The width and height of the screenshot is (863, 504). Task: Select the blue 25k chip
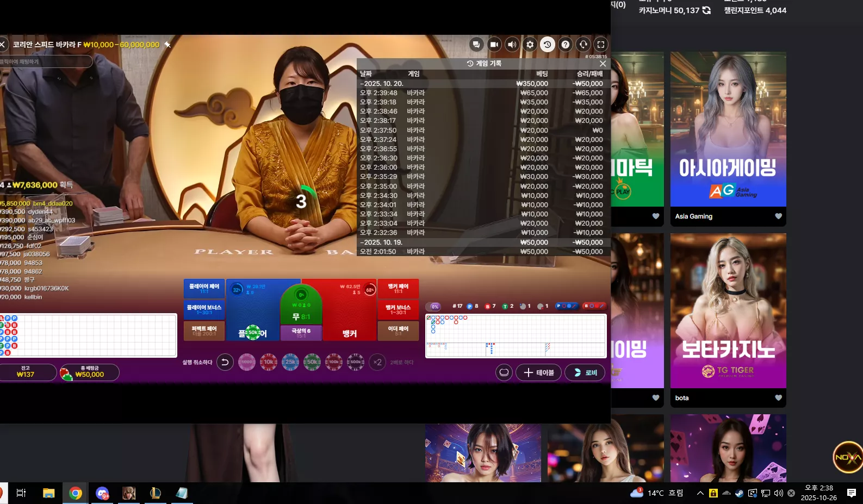[x=290, y=362]
